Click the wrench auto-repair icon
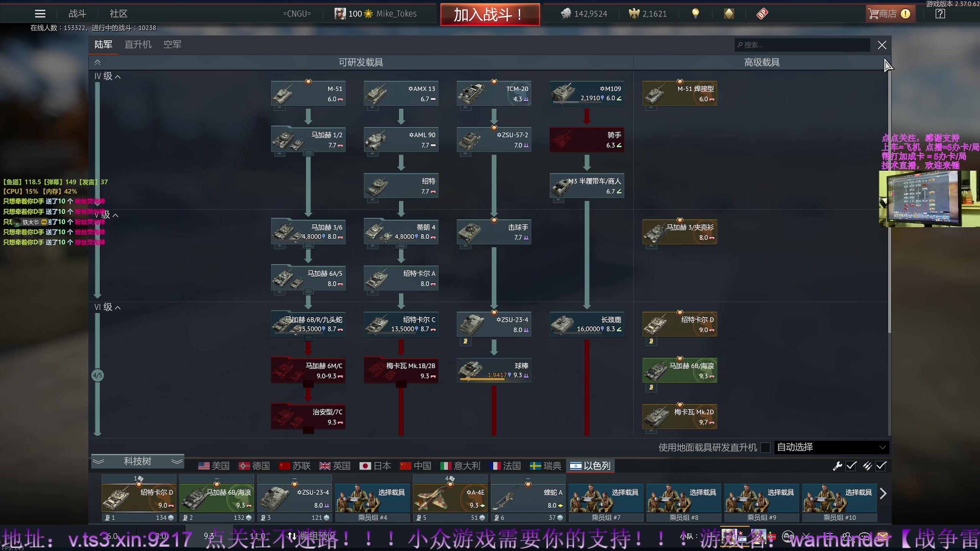This screenshot has width=980, height=551. coord(838,466)
